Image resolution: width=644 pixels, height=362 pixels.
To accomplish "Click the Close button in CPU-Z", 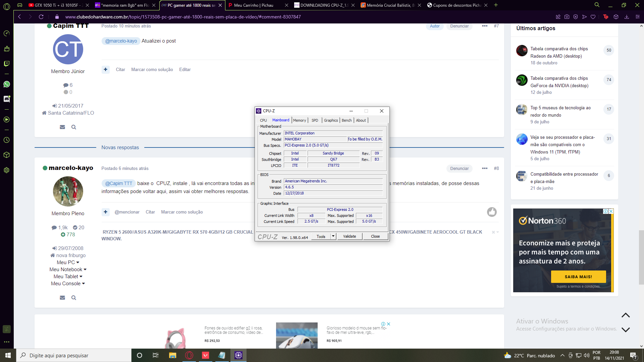I will click(x=375, y=236).
